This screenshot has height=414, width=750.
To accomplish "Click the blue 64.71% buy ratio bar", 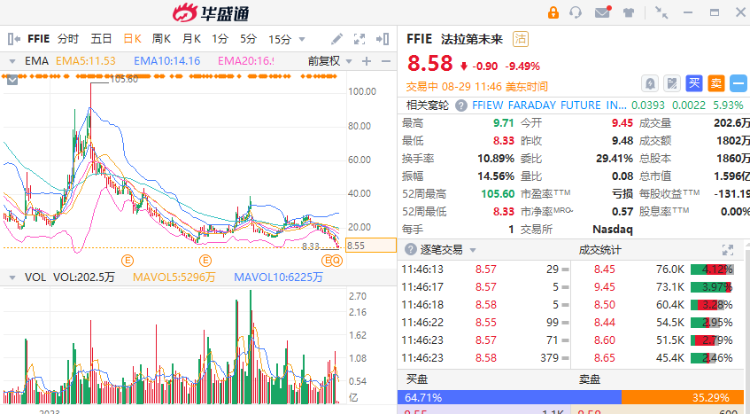I will point(509,398).
